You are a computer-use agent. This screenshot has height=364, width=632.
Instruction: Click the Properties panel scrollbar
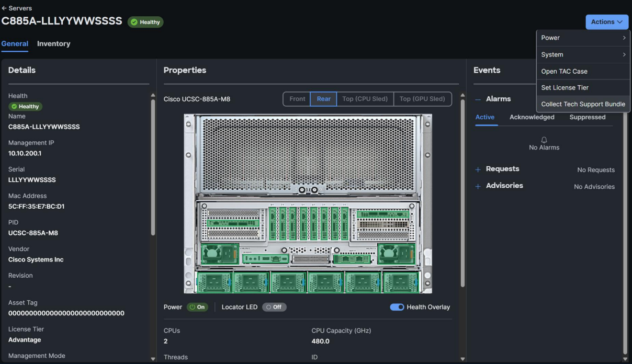(x=462, y=192)
